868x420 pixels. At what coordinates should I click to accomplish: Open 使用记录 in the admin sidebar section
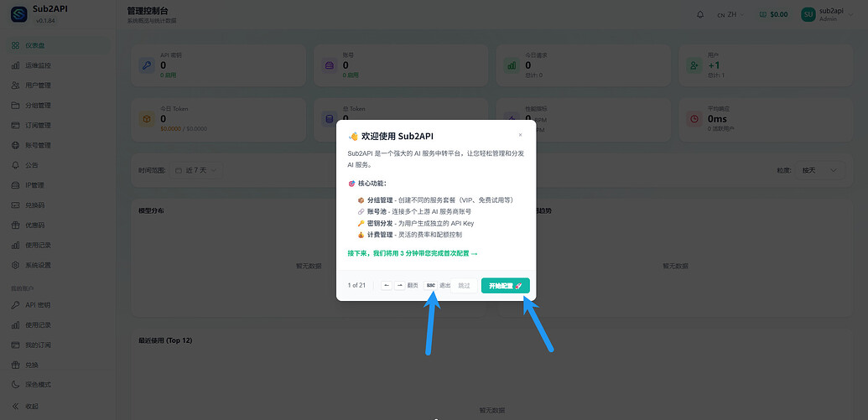(58, 245)
